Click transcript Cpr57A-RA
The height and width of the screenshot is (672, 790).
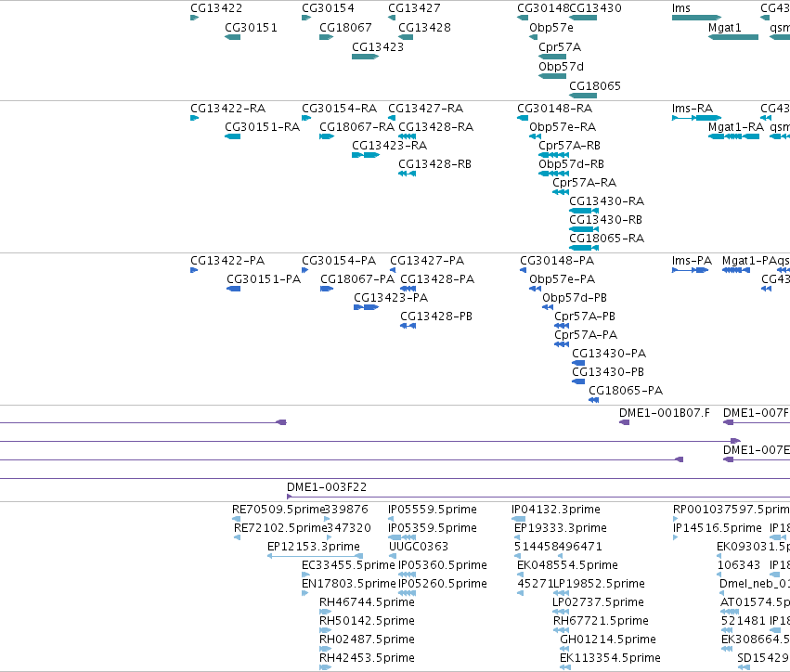point(561,192)
